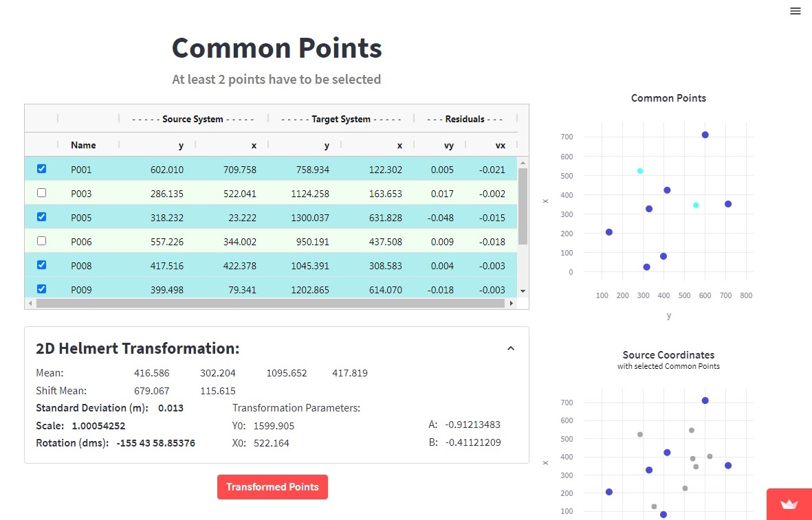The image size is (812, 520).
Task: Click the vy residual column header
Action: [448, 146]
